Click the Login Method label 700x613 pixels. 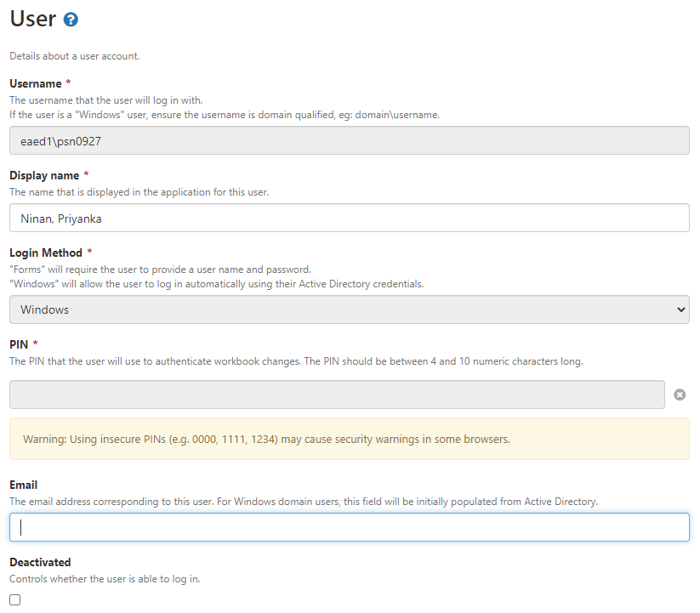45,253
